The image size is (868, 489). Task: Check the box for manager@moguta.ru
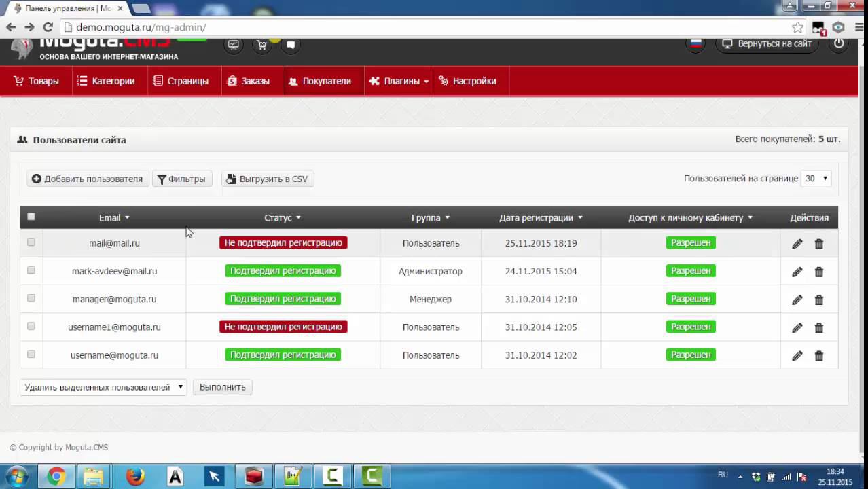[31, 297]
